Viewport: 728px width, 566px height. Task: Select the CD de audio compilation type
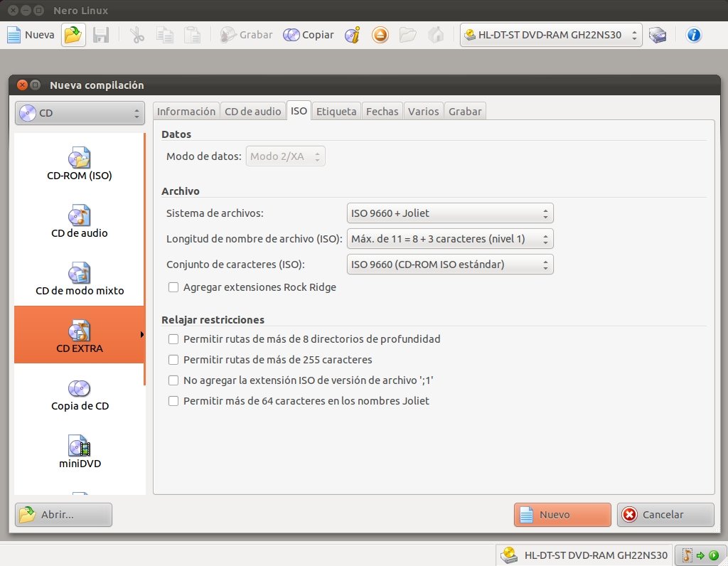point(80,221)
